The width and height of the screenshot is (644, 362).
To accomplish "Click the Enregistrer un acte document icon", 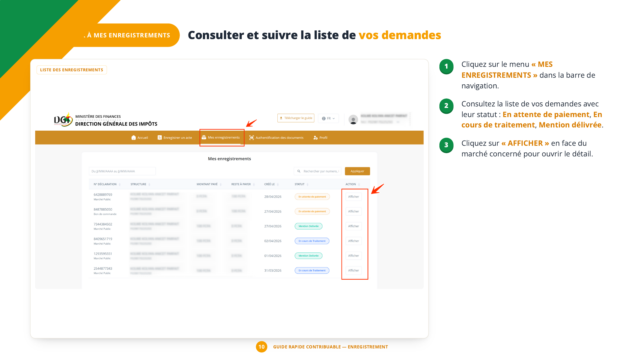I will coord(160,138).
